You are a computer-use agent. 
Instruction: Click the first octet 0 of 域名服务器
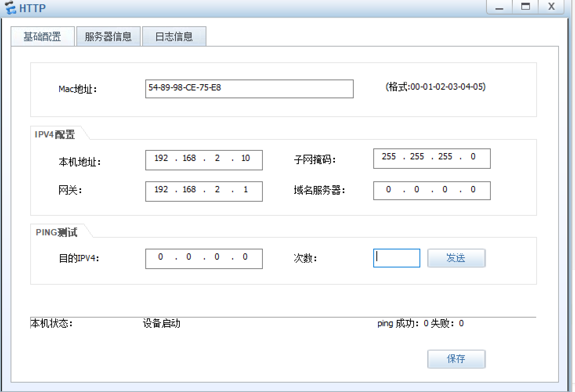click(x=389, y=190)
